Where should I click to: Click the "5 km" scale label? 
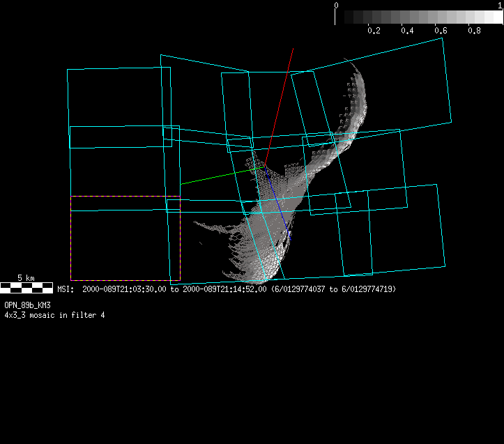[x=26, y=278]
